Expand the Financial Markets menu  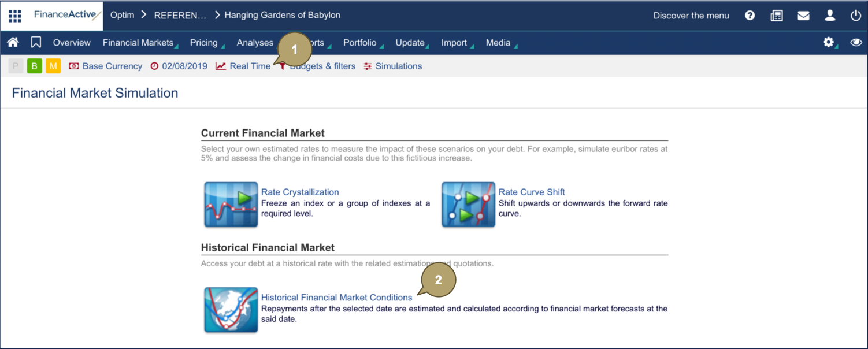click(x=139, y=43)
